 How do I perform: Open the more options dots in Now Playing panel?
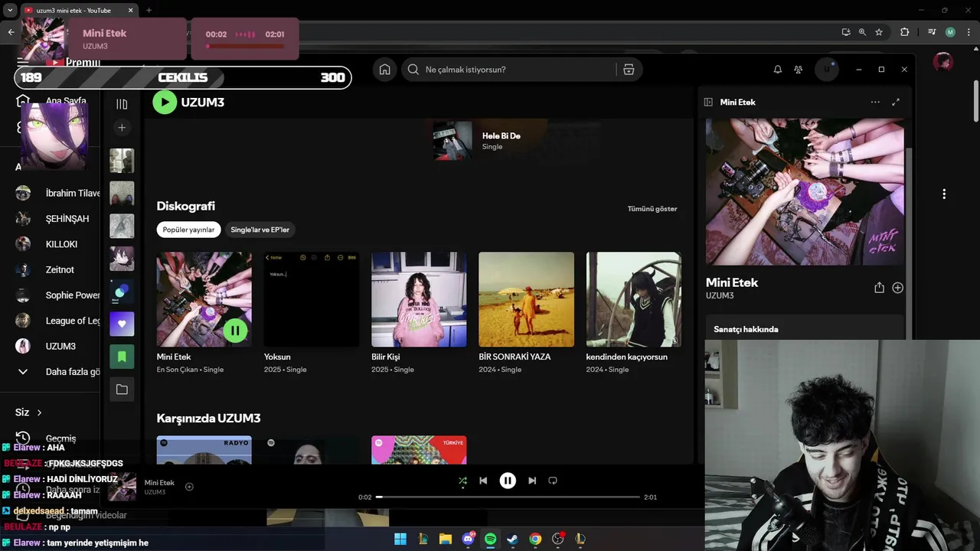(x=875, y=102)
